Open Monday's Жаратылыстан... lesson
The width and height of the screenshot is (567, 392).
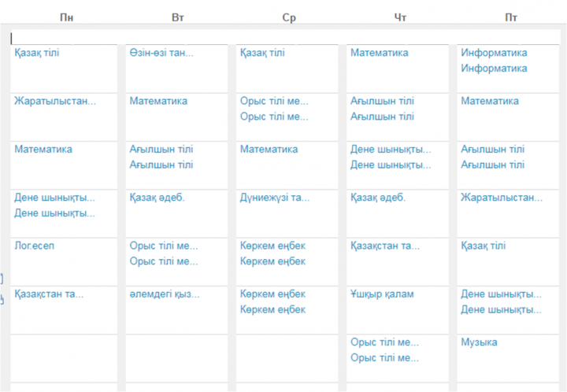(x=55, y=101)
